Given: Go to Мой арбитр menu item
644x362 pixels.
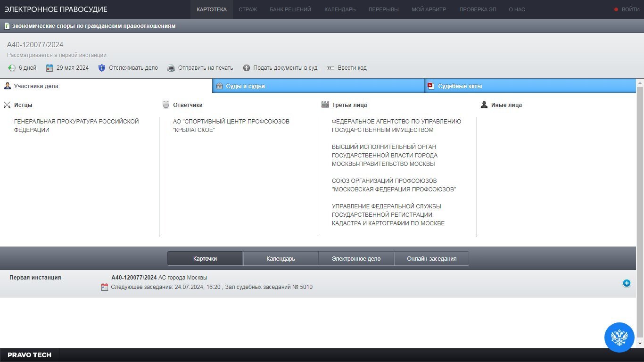Looking at the screenshot, I should click(429, 9).
